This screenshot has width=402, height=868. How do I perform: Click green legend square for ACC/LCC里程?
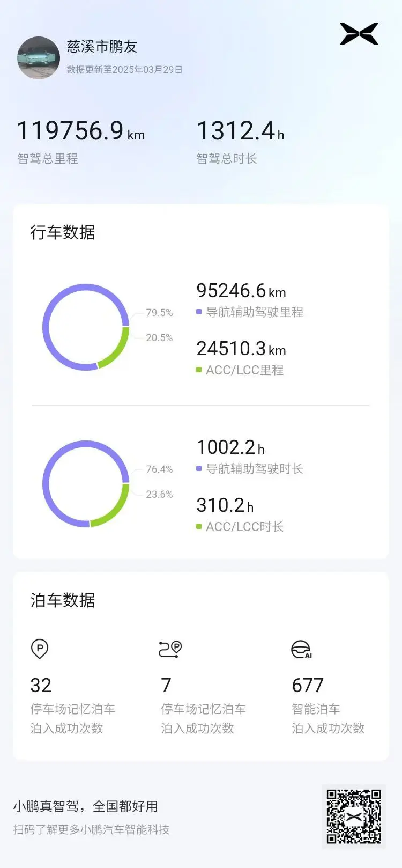pyautogui.click(x=199, y=370)
